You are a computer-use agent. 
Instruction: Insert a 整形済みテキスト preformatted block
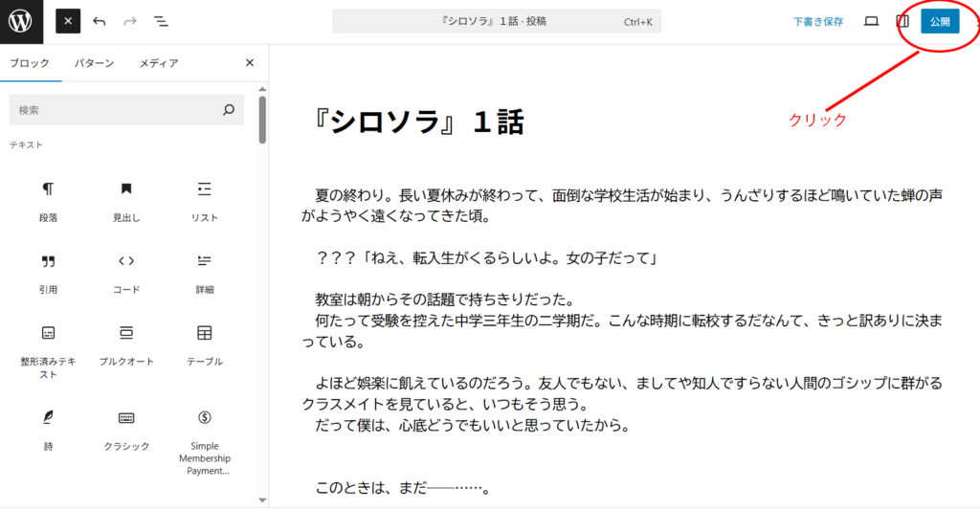(x=48, y=350)
